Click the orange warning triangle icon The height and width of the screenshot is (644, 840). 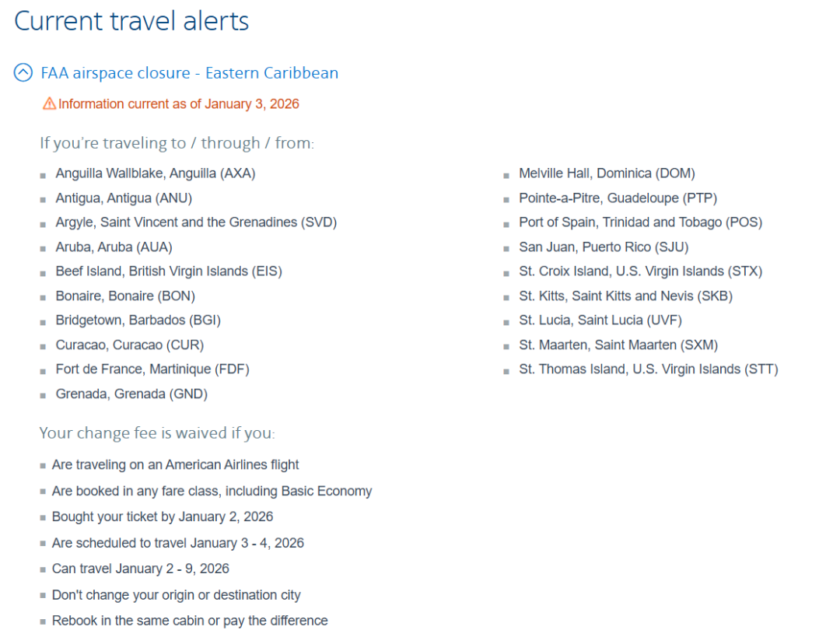pos(49,103)
